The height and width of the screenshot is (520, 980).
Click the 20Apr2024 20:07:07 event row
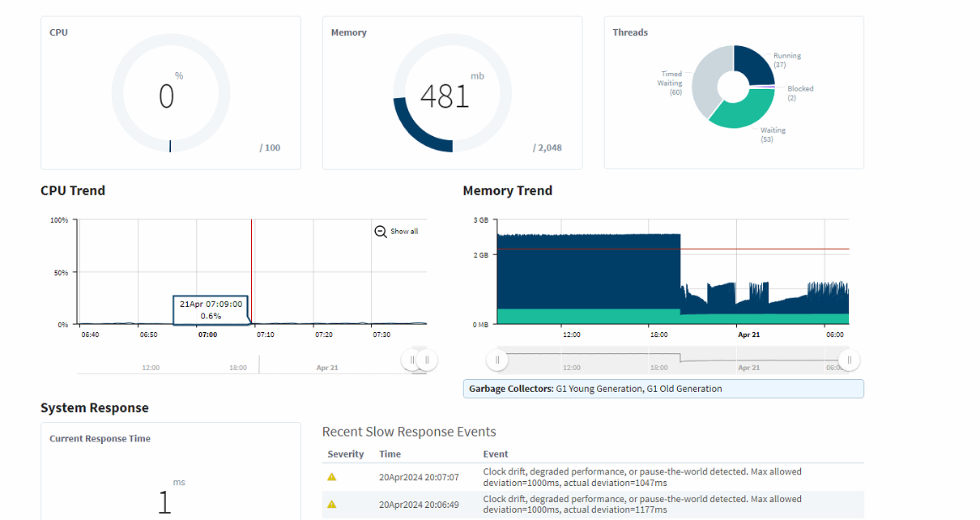click(593, 477)
